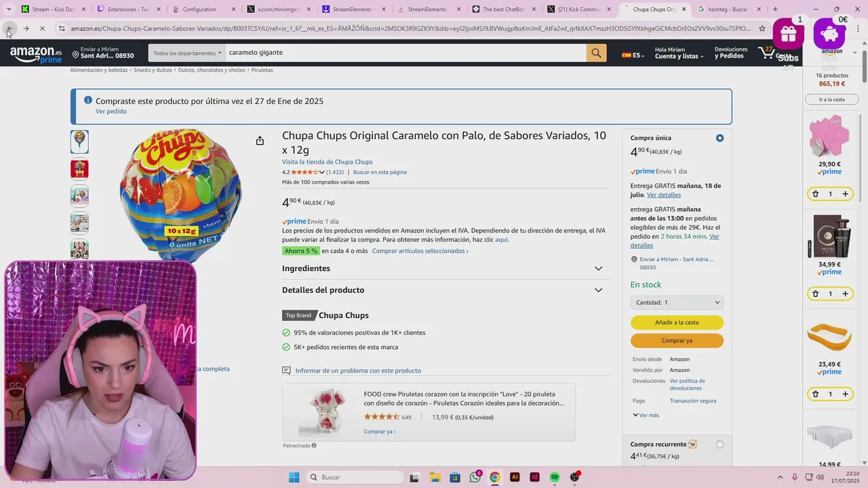The width and height of the screenshot is (868, 488).
Task: Open WhatsApp from the taskbar
Action: tap(475, 477)
